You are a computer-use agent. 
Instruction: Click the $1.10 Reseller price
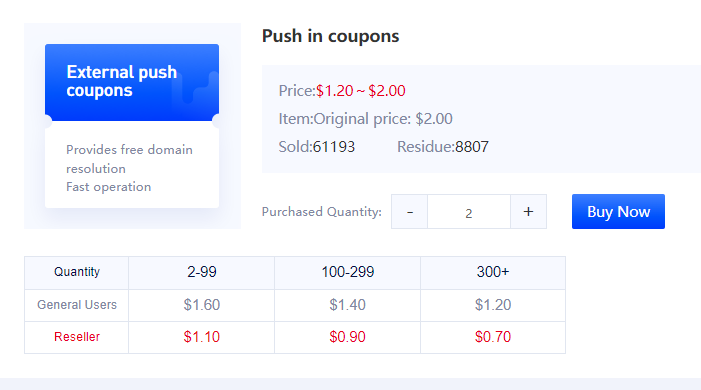(x=202, y=337)
